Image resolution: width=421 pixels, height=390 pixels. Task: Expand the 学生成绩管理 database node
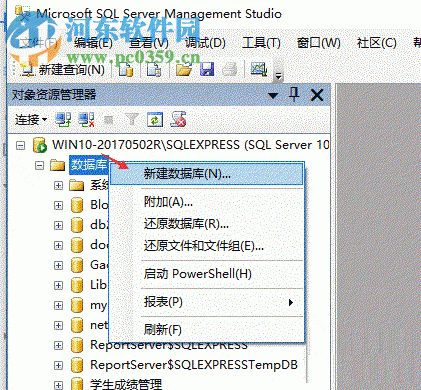(58, 385)
